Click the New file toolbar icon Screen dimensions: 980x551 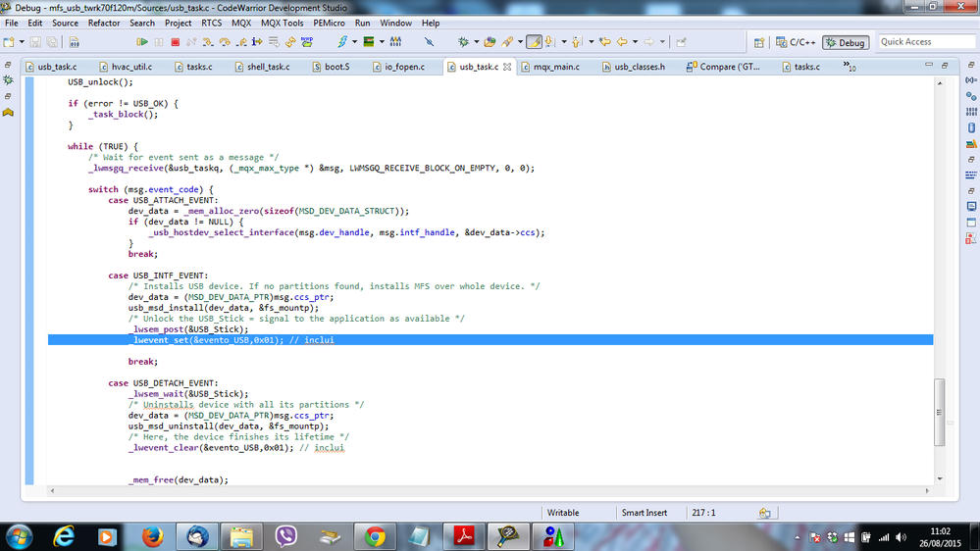point(9,42)
